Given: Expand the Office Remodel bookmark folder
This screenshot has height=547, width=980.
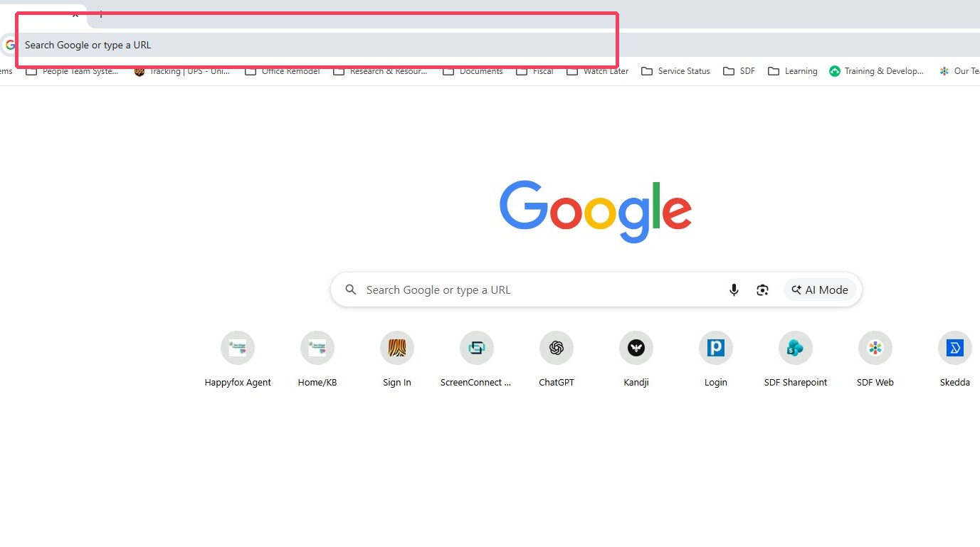Looking at the screenshot, I should tap(283, 71).
